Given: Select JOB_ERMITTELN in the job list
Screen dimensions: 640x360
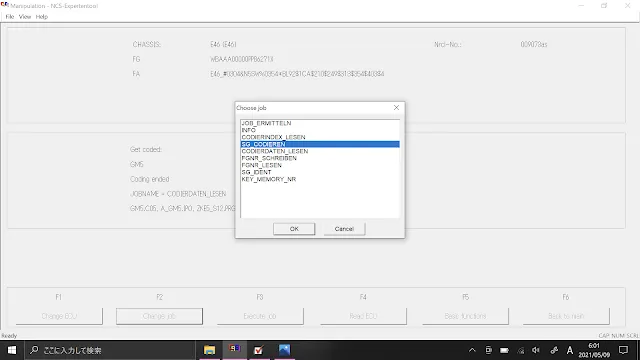Looking at the screenshot, I should pos(320,123).
